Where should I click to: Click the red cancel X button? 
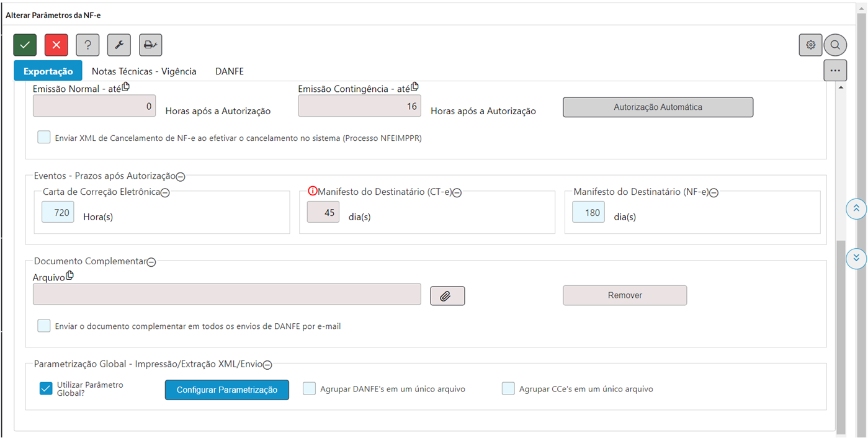[x=56, y=45]
